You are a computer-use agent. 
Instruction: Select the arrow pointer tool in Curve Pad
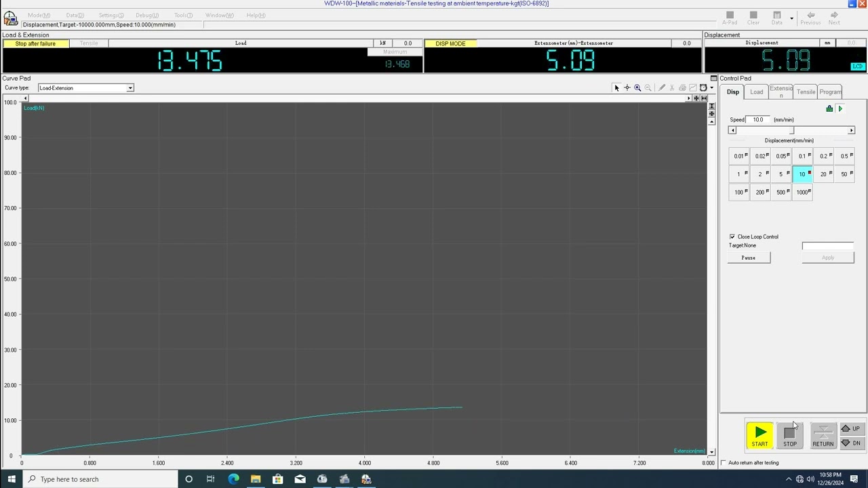[616, 87]
